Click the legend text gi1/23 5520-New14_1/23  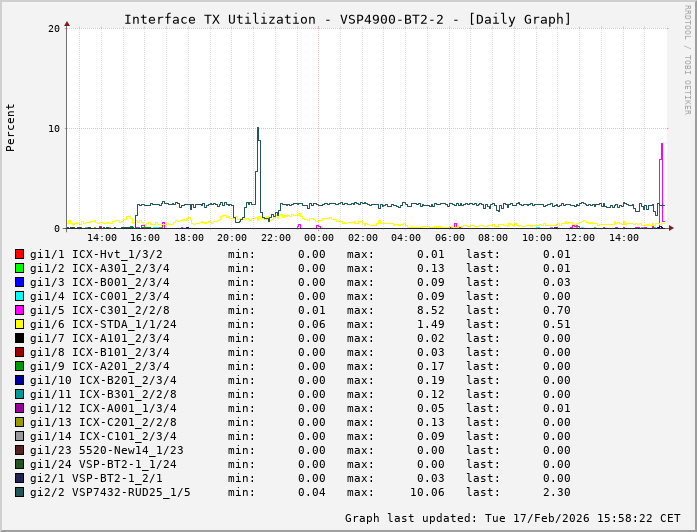click(x=107, y=451)
